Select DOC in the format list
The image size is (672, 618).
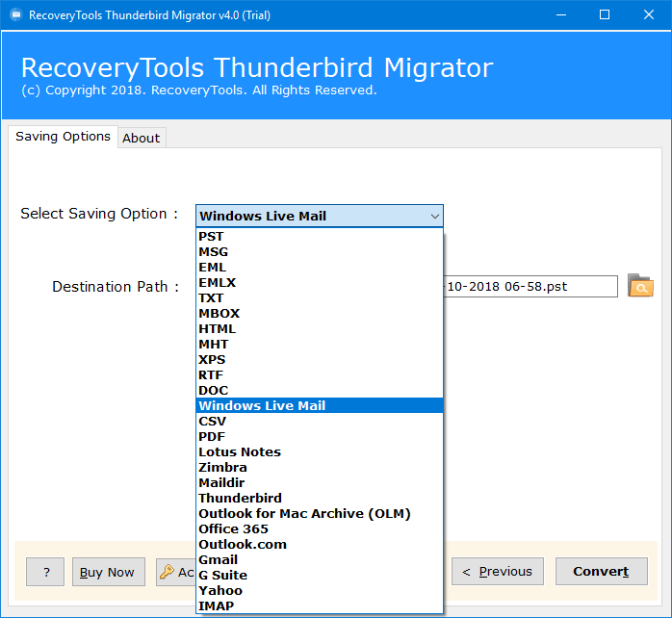[x=320, y=391]
